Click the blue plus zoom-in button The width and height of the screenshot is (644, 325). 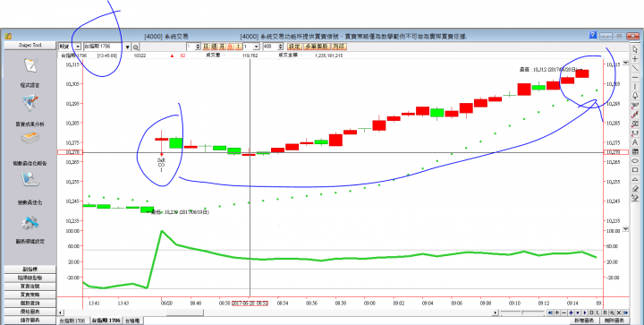coord(571,312)
